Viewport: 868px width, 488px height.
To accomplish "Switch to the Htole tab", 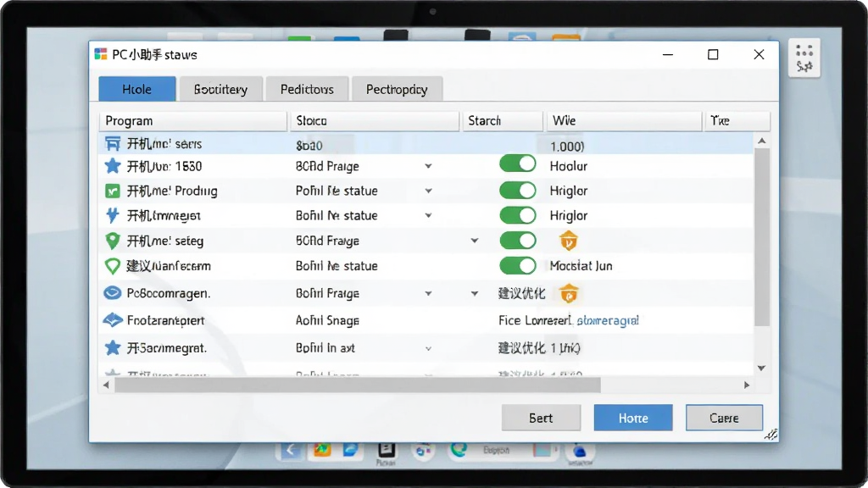I will (x=137, y=89).
